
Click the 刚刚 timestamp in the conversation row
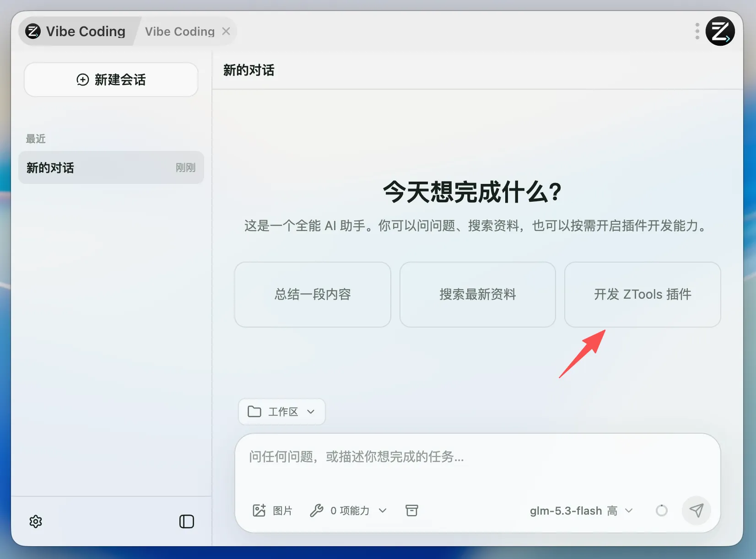click(185, 168)
